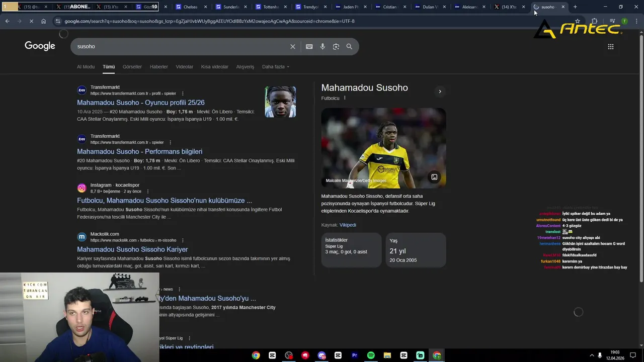Open the browser home page button
Image resolution: width=644 pixels, height=362 pixels.
43,21
